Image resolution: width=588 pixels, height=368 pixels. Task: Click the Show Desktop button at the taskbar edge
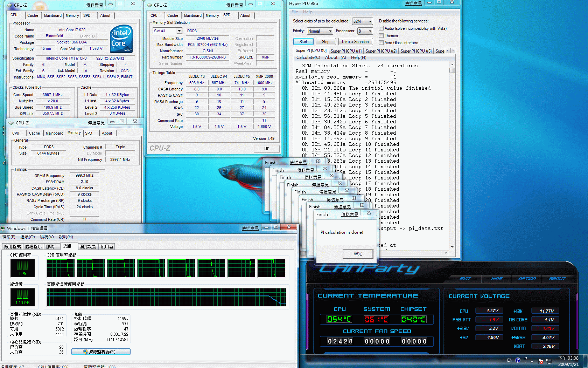585,361
